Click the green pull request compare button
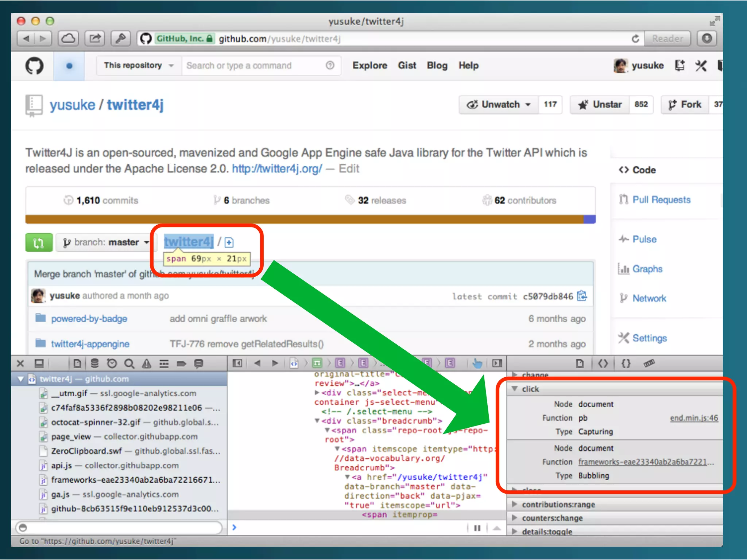The width and height of the screenshot is (747, 560). click(39, 242)
